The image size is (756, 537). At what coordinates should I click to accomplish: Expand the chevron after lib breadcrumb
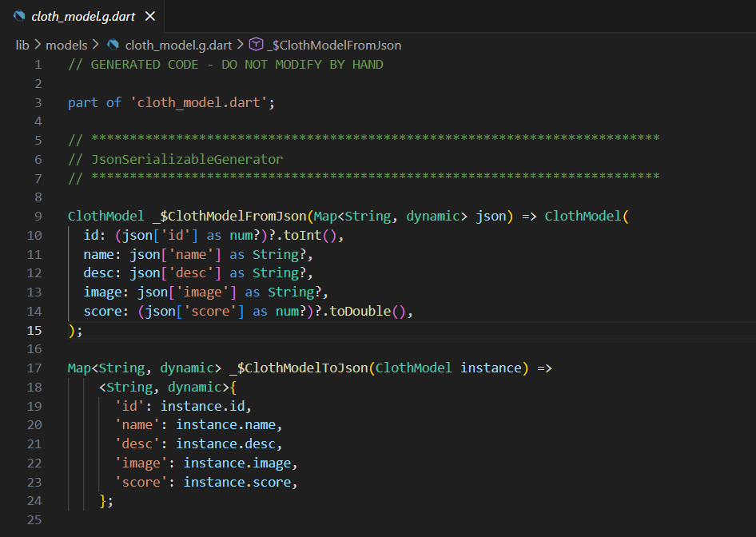(x=38, y=45)
